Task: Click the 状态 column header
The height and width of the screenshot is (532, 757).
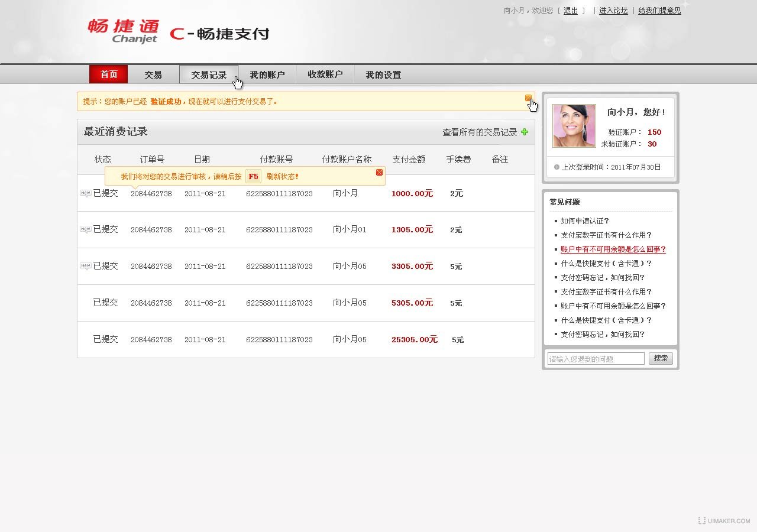Action: (x=103, y=160)
